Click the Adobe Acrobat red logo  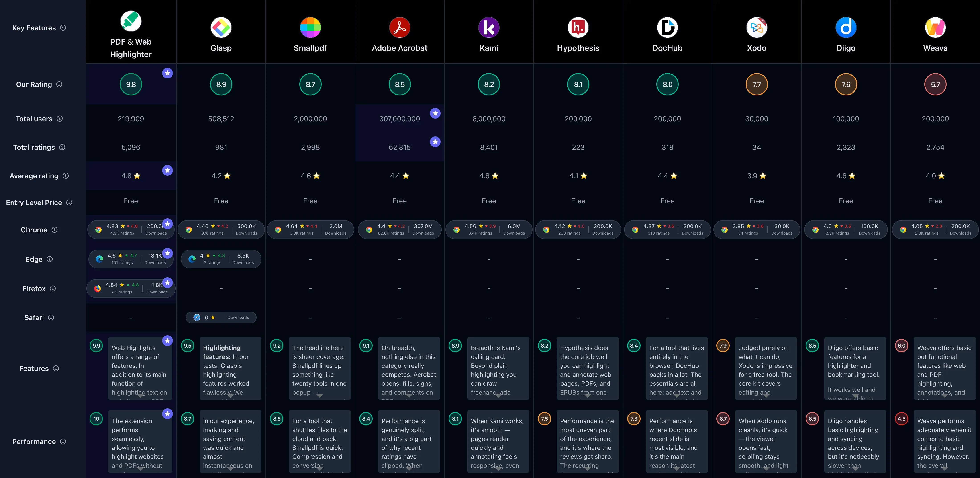pos(399,27)
